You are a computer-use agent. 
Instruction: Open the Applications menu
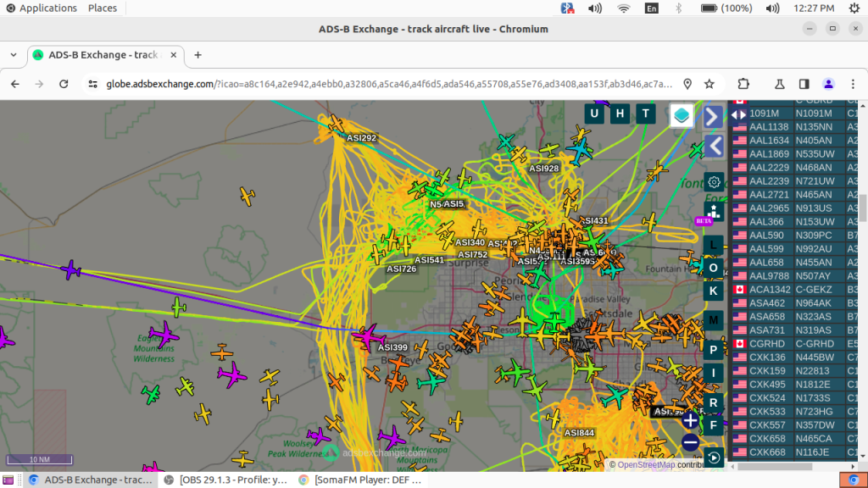tap(42, 8)
